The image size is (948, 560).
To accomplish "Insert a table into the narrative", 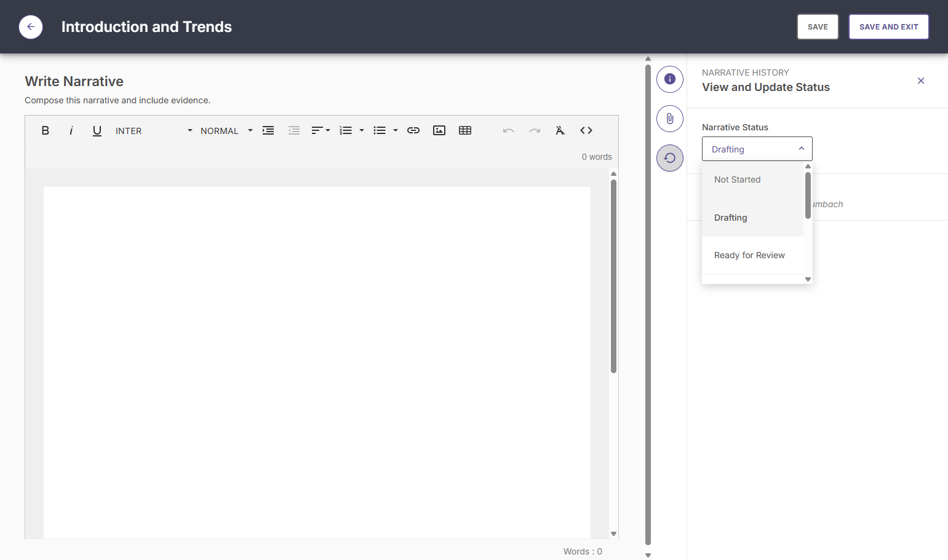I will pyautogui.click(x=465, y=130).
